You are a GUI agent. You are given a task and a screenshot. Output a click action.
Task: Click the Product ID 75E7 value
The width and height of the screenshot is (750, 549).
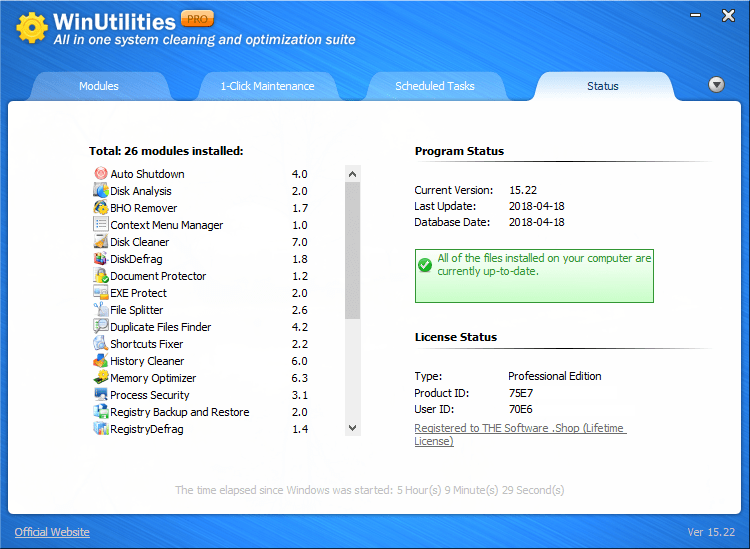point(521,393)
